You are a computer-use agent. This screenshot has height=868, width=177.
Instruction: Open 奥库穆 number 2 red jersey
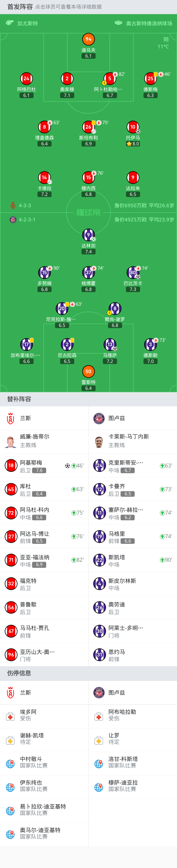tap(67, 79)
